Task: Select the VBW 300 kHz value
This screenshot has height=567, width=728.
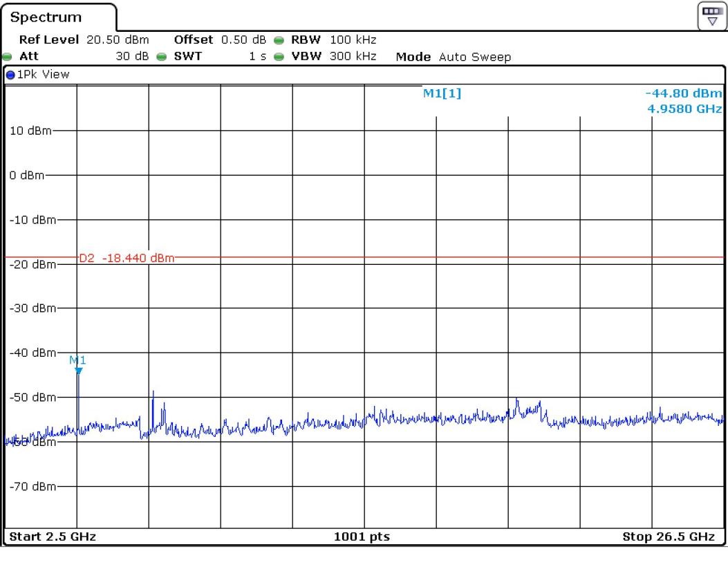Action: pos(353,56)
